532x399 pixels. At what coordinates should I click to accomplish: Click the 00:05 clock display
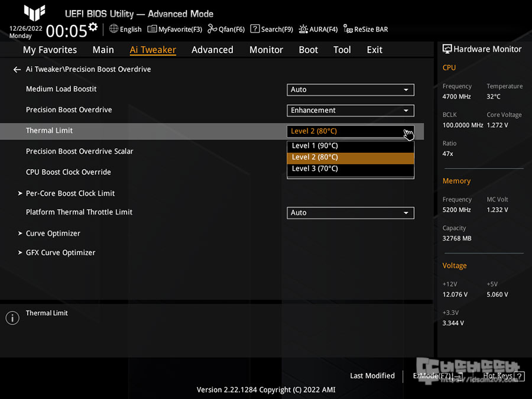click(66, 31)
